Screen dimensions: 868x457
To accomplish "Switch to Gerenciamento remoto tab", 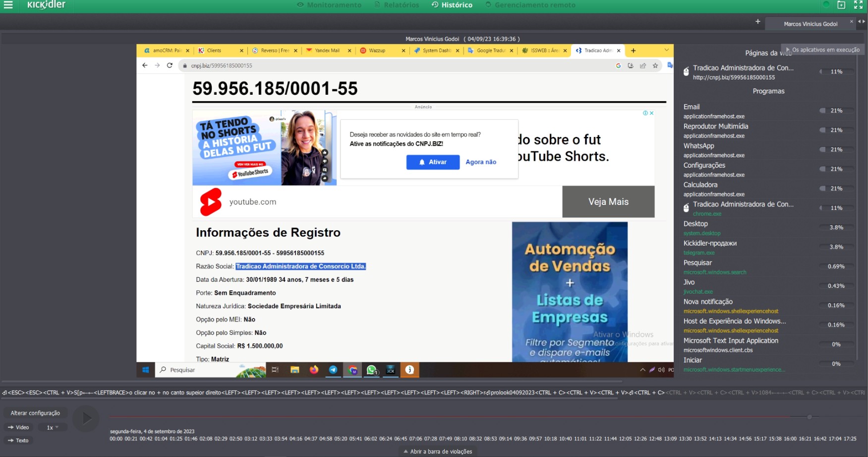I will pos(530,5).
